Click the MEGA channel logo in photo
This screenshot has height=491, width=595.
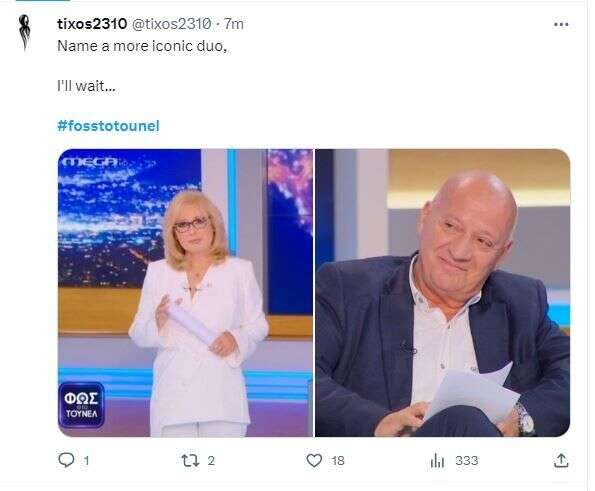(91, 162)
